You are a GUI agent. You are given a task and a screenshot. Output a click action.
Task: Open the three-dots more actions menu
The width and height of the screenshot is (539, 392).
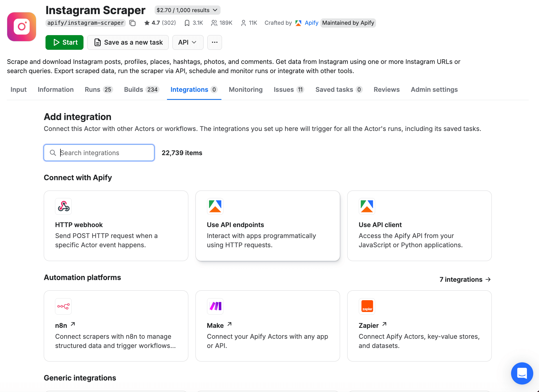coord(215,42)
